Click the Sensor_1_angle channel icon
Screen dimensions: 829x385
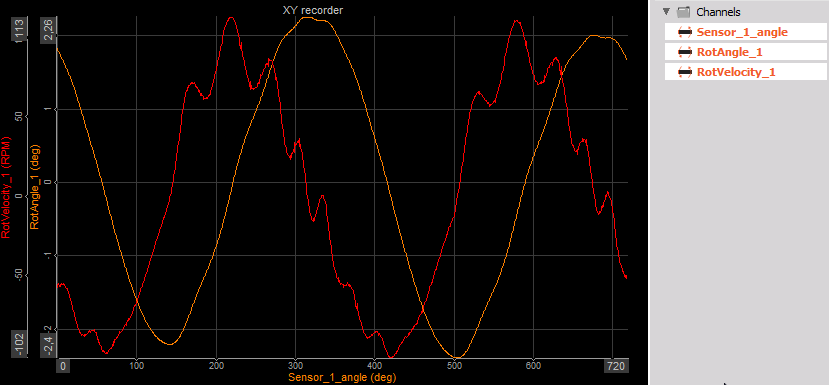(685, 32)
